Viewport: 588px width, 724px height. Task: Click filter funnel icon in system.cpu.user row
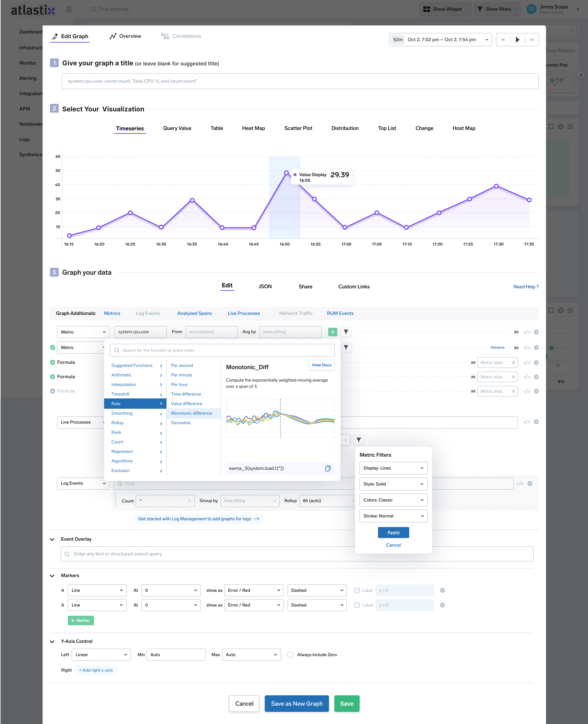(x=345, y=332)
